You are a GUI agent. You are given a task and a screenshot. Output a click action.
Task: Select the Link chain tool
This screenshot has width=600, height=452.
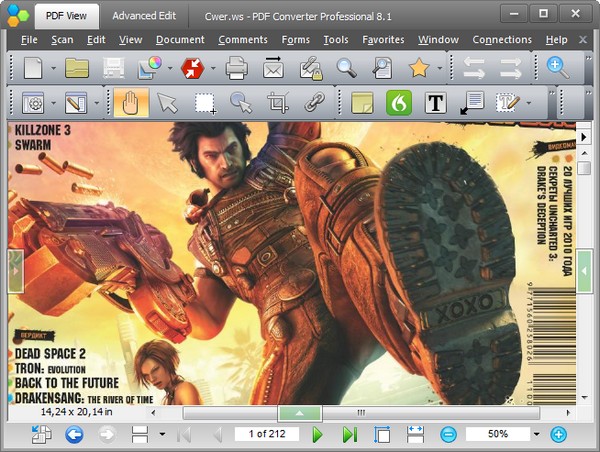(315, 103)
